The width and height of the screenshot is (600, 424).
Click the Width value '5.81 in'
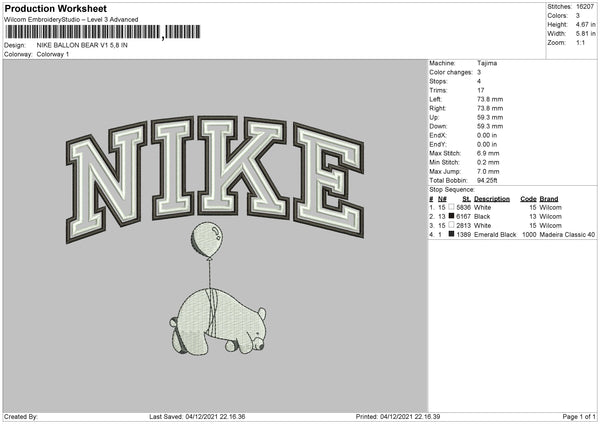585,34
